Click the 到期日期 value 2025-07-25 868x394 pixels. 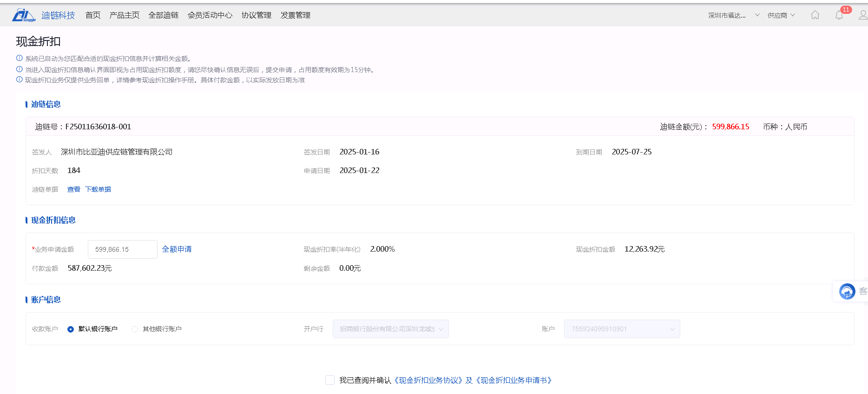pos(632,152)
